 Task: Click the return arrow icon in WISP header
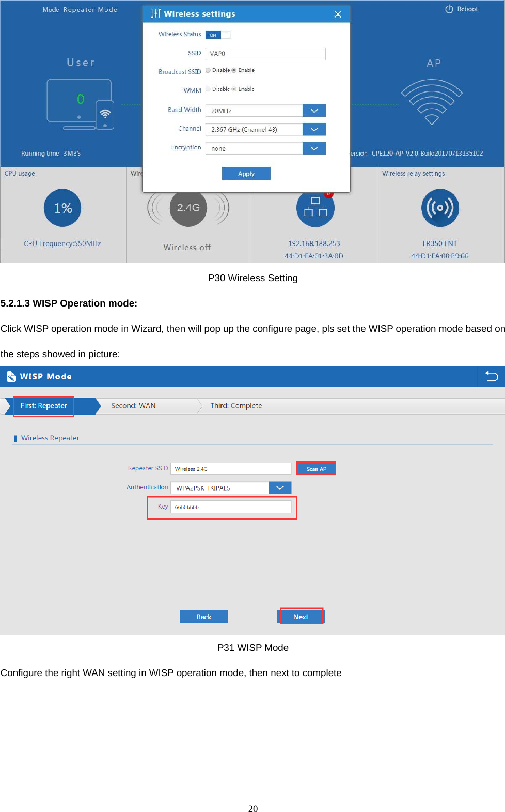[492, 376]
